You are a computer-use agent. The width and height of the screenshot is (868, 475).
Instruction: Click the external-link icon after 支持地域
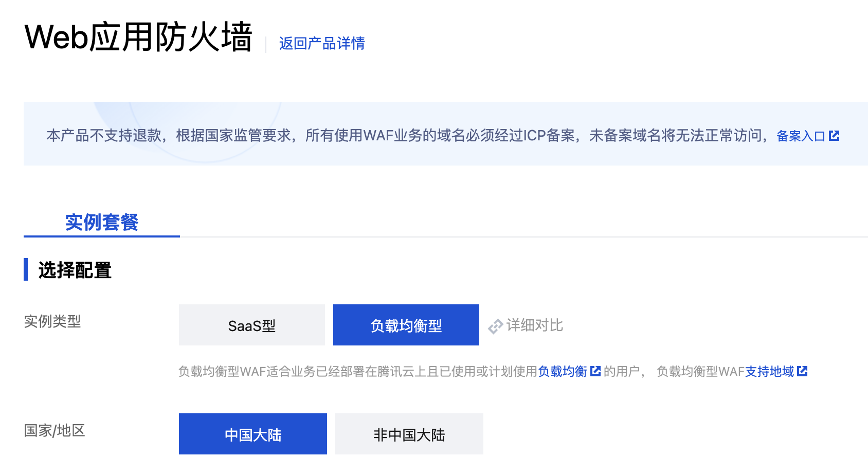tap(802, 371)
